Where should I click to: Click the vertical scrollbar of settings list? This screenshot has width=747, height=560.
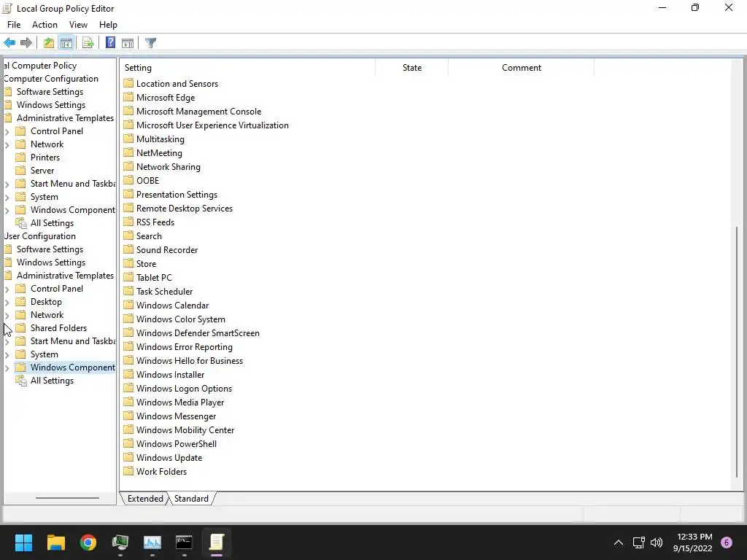tap(737, 351)
